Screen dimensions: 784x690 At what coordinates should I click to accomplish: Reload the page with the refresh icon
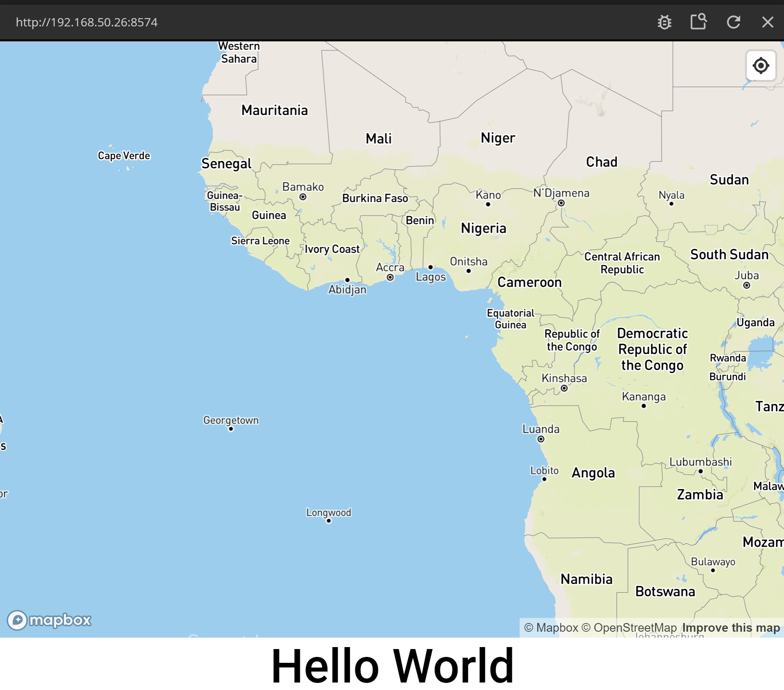(x=733, y=22)
